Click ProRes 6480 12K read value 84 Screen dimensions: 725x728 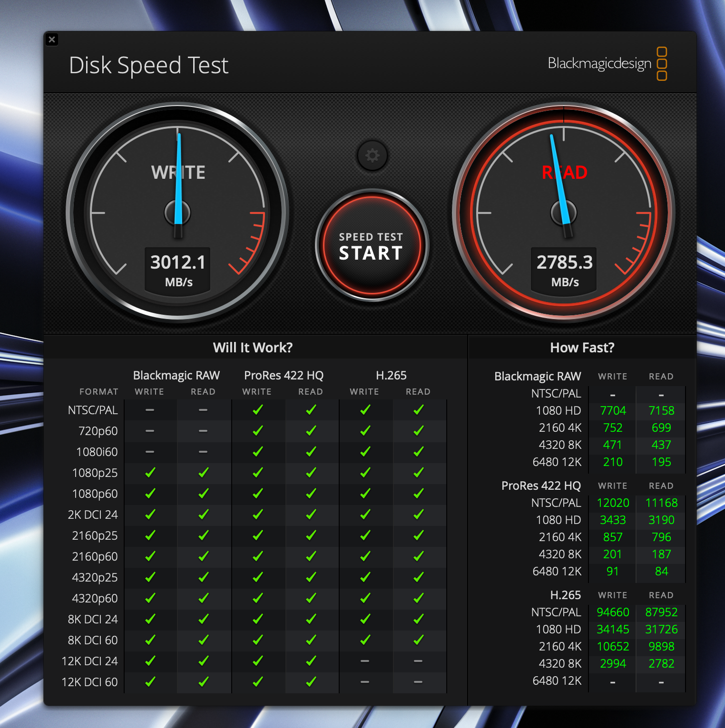click(661, 571)
